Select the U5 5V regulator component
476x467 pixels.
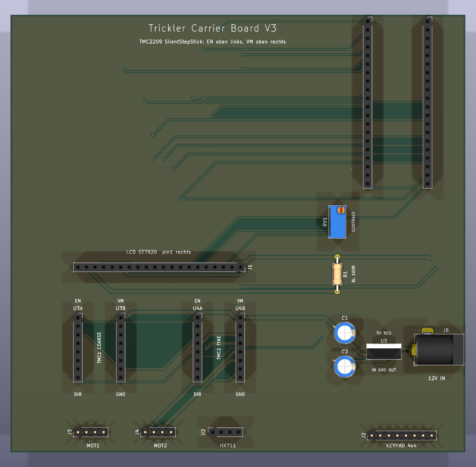384,351
